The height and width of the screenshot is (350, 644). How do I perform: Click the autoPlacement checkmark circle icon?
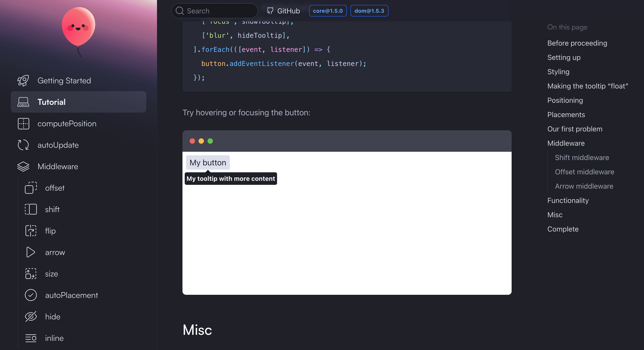(31, 295)
